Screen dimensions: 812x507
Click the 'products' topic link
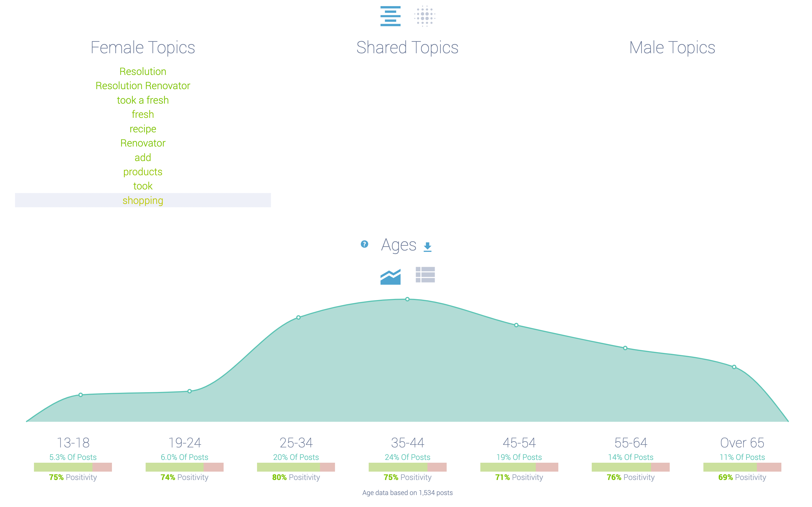[143, 172]
